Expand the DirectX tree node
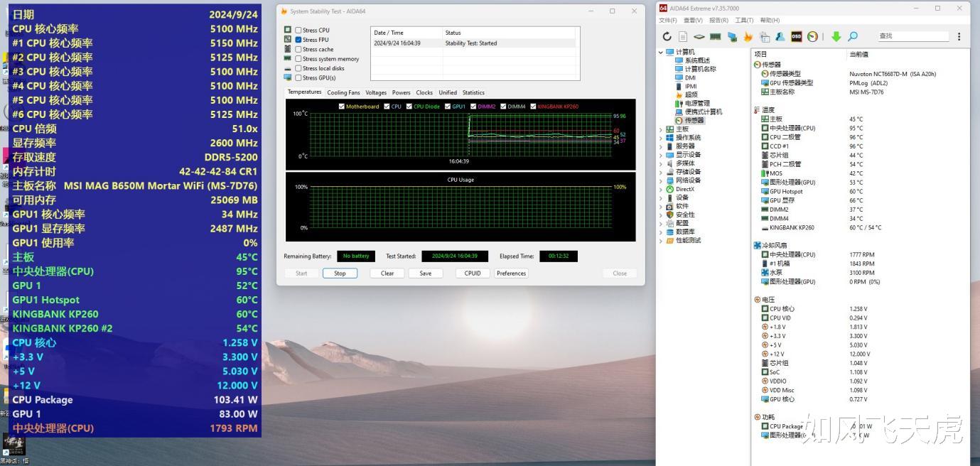The height and width of the screenshot is (466, 980). [x=661, y=189]
